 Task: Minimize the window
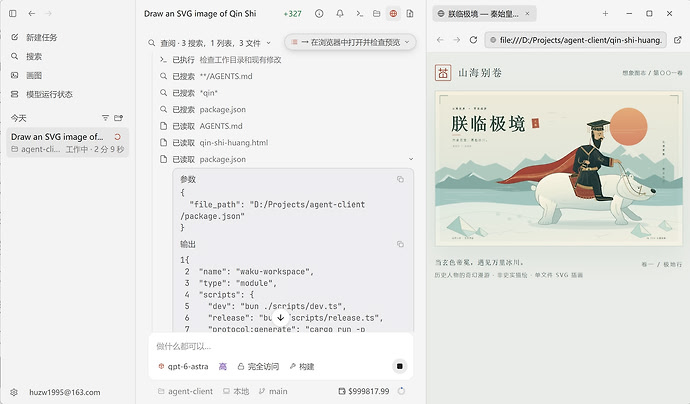[629, 14]
